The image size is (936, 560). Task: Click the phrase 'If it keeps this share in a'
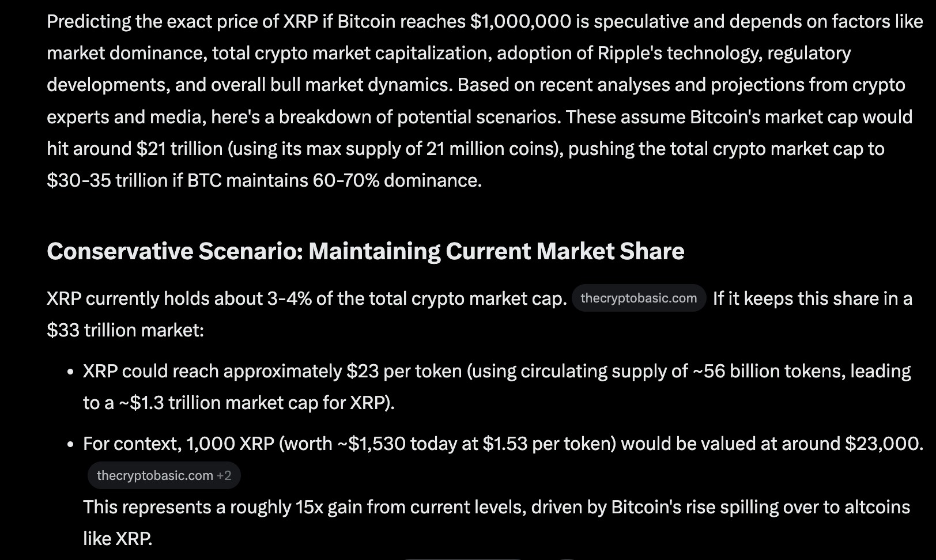coord(812,298)
